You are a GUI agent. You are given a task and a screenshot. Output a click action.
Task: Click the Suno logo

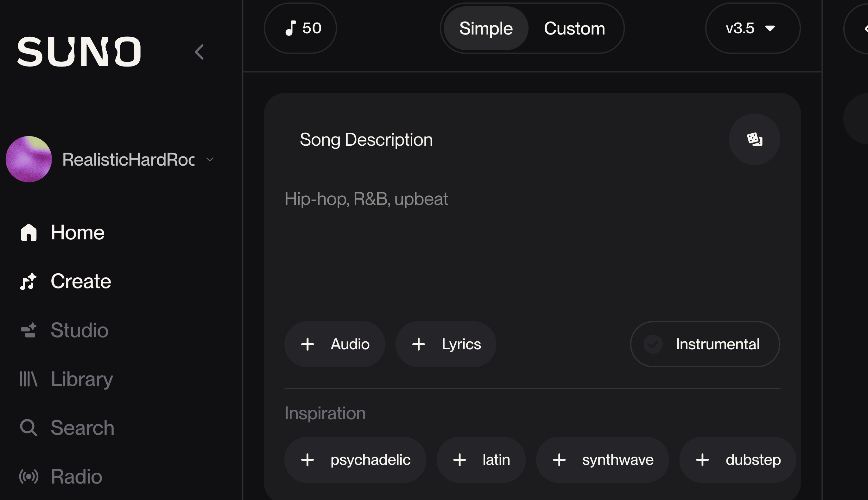79,52
